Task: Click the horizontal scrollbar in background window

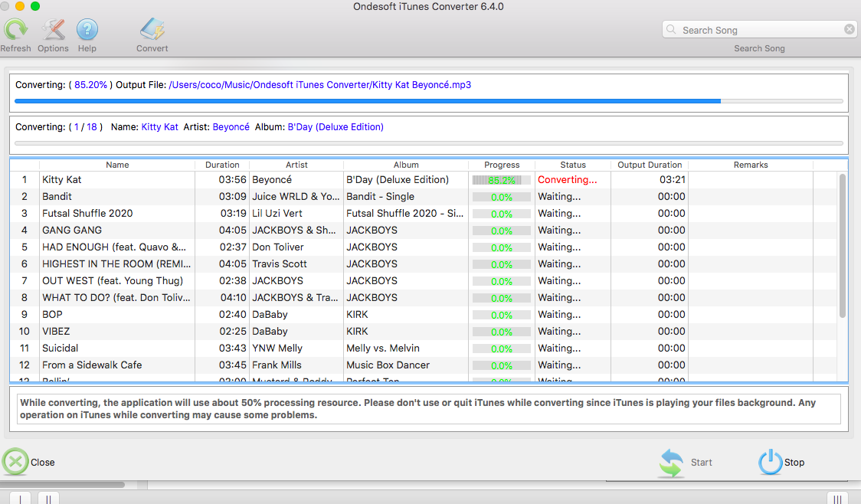Action: (62, 485)
